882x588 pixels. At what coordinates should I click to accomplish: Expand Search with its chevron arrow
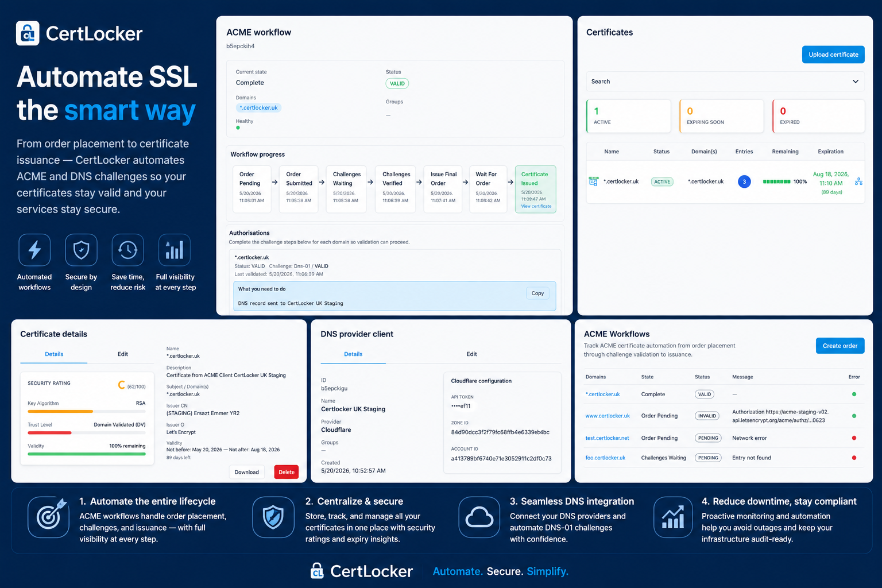pos(856,82)
